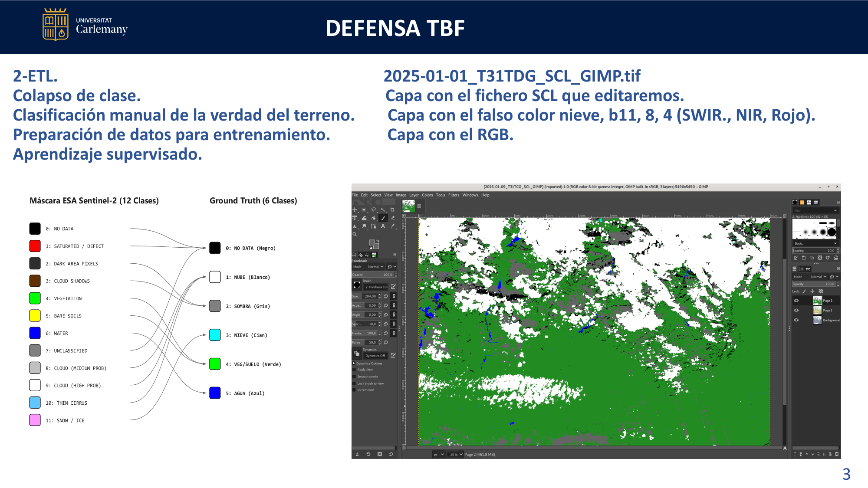Image resolution: width=868 pixels, height=488 pixels.
Task: Enable the Smooth stroke checkbox
Action: (x=354, y=377)
